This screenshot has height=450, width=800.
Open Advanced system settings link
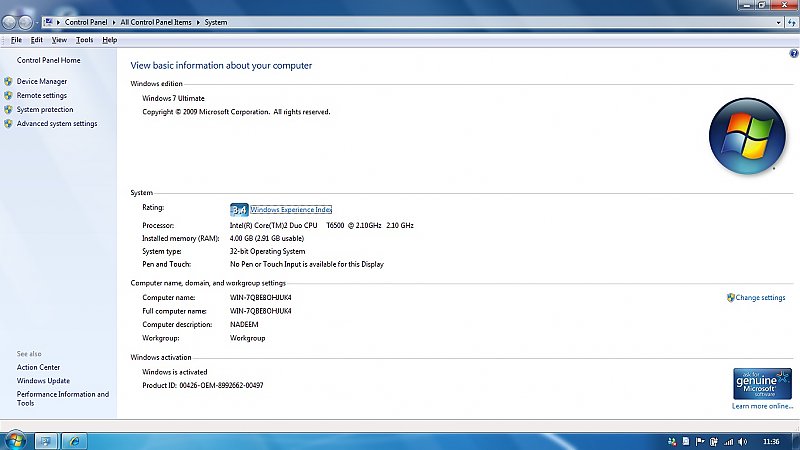point(57,123)
